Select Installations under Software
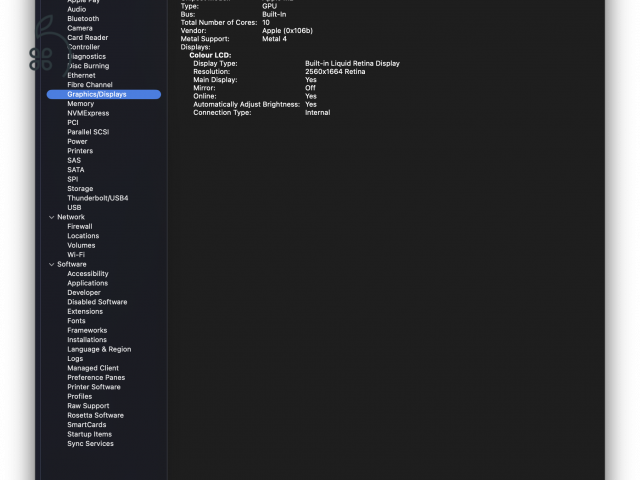This screenshot has height=480, width=640. click(x=87, y=340)
